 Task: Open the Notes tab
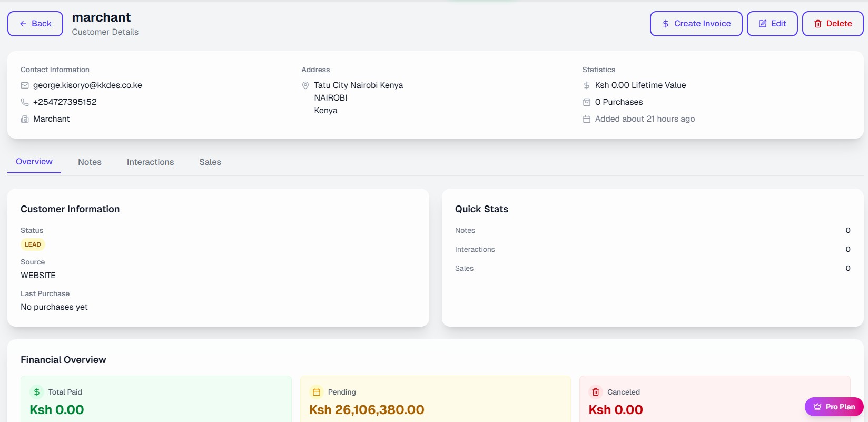point(90,162)
